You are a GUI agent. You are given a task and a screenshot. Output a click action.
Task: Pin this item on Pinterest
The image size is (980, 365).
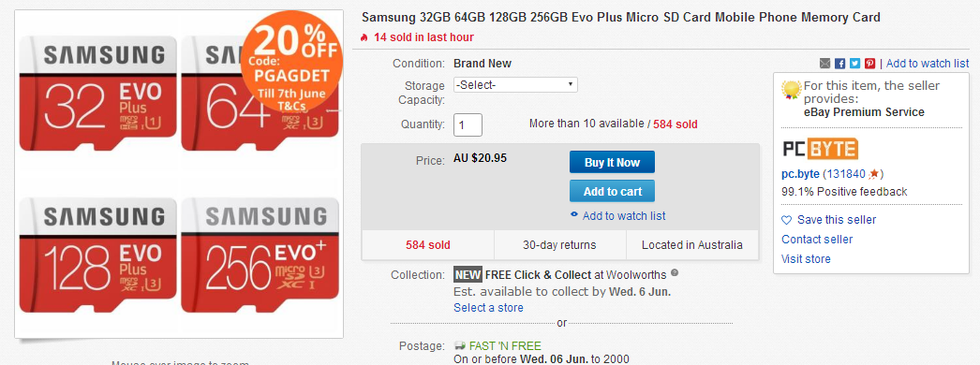coord(870,64)
